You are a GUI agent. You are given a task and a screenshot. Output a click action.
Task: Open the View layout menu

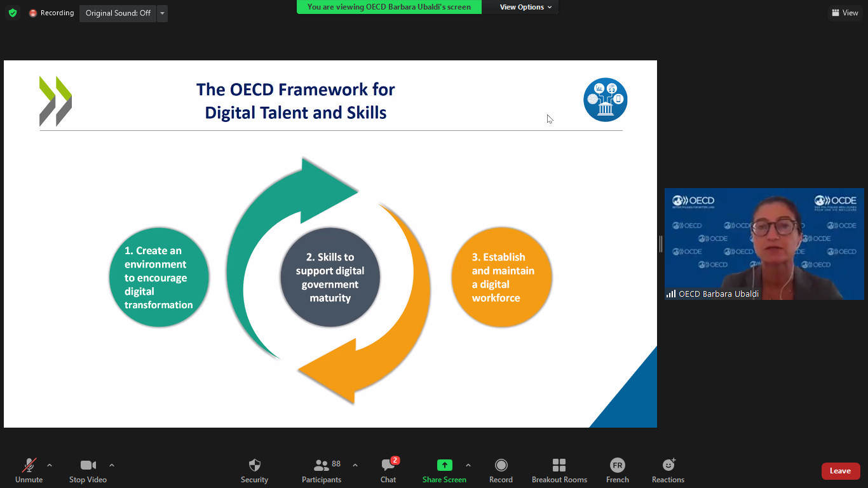844,13
